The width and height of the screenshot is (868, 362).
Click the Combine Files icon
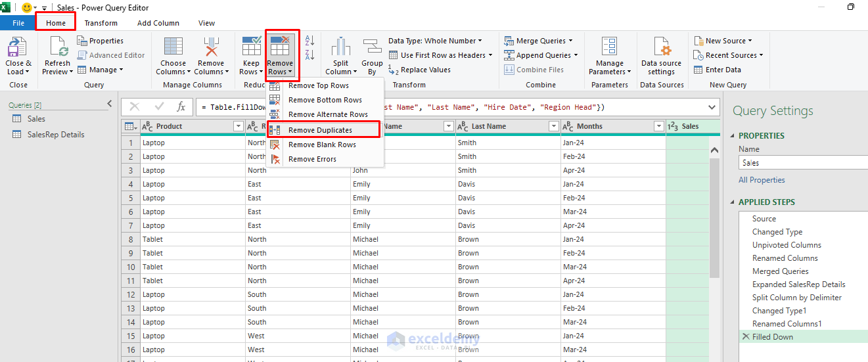(x=509, y=70)
